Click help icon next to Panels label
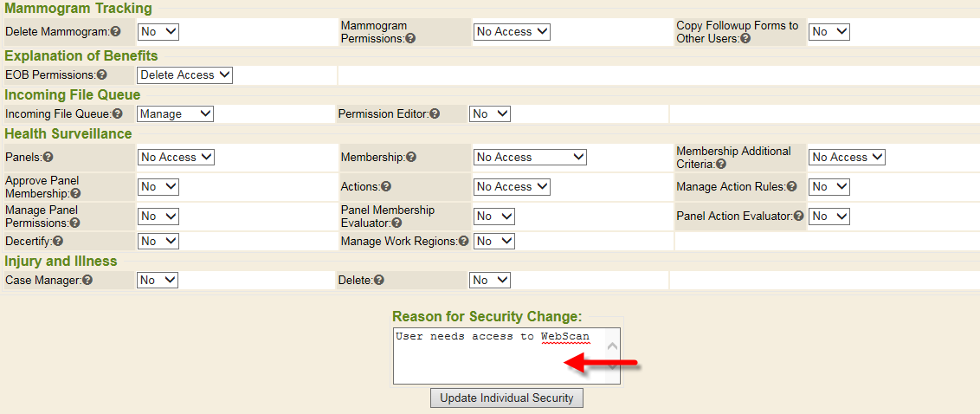 coord(48,158)
